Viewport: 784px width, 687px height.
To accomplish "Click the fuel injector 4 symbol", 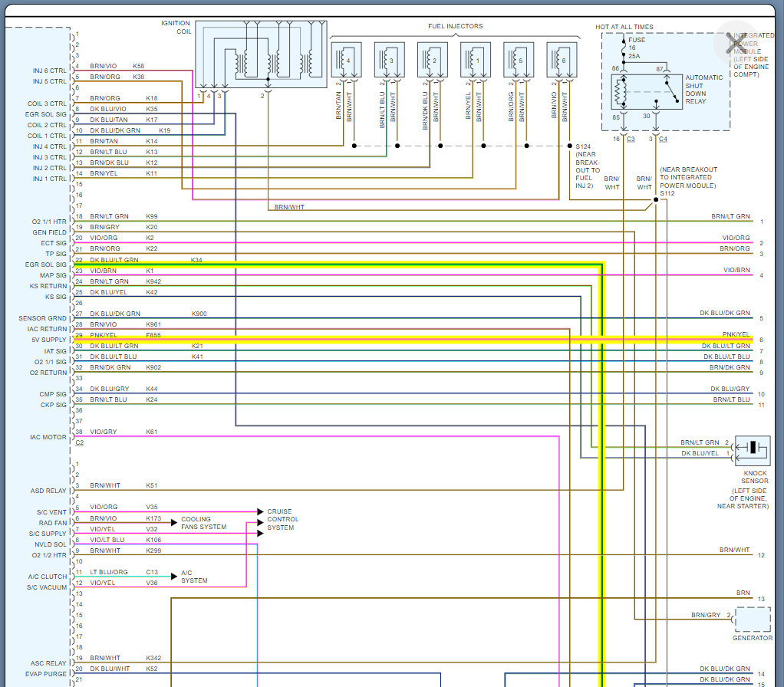I will pyautogui.click(x=346, y=60).
